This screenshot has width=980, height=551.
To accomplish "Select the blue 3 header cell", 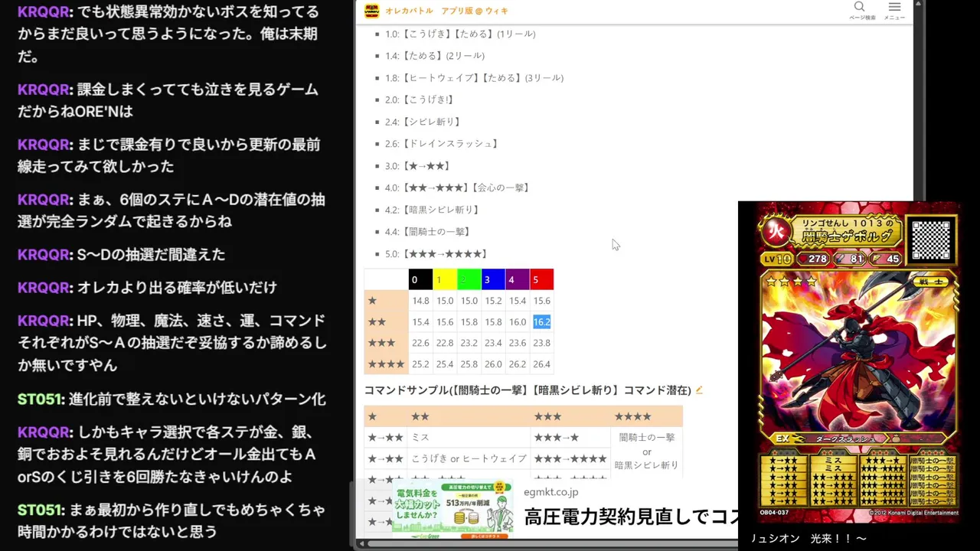I will 493,279.
